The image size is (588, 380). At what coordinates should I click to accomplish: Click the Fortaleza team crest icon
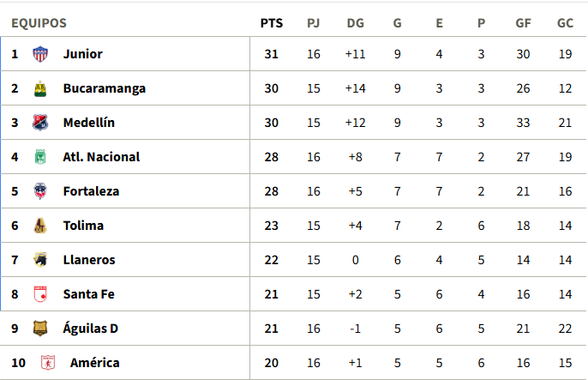[39, 191]
